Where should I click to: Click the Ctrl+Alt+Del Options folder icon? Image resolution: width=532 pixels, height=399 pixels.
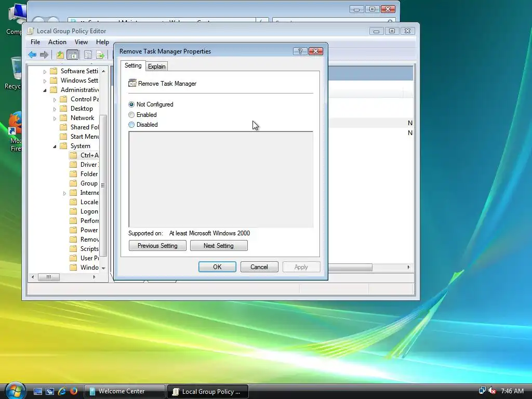[x=73, y=155]
